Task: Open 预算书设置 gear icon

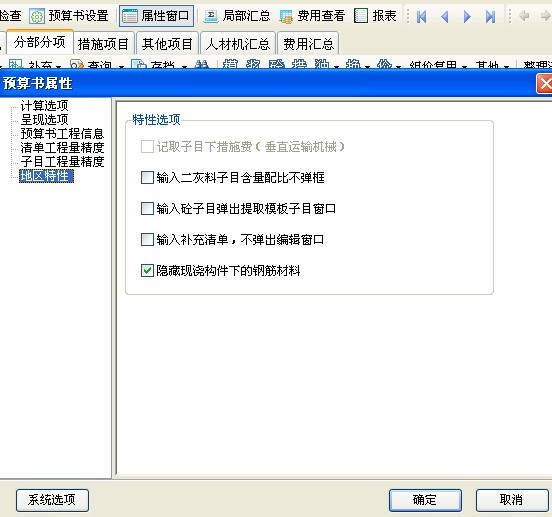Action: tap(37, 16)
